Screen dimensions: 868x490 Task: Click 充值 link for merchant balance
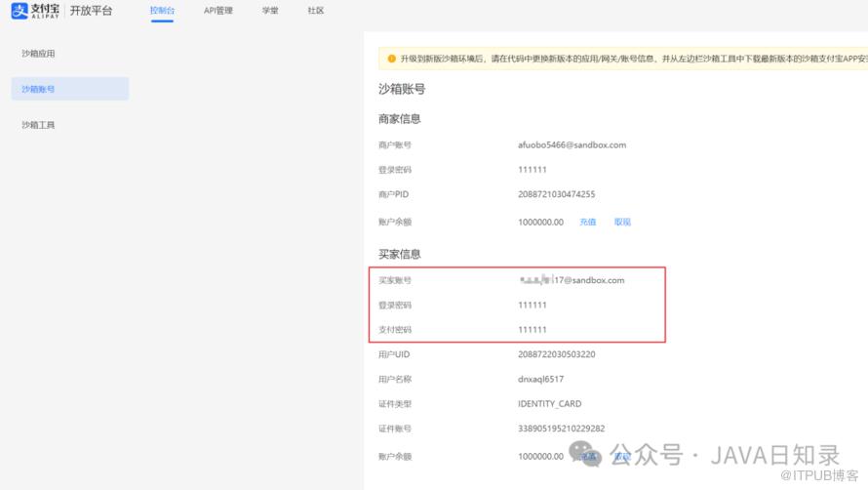[x=588, y=222]
